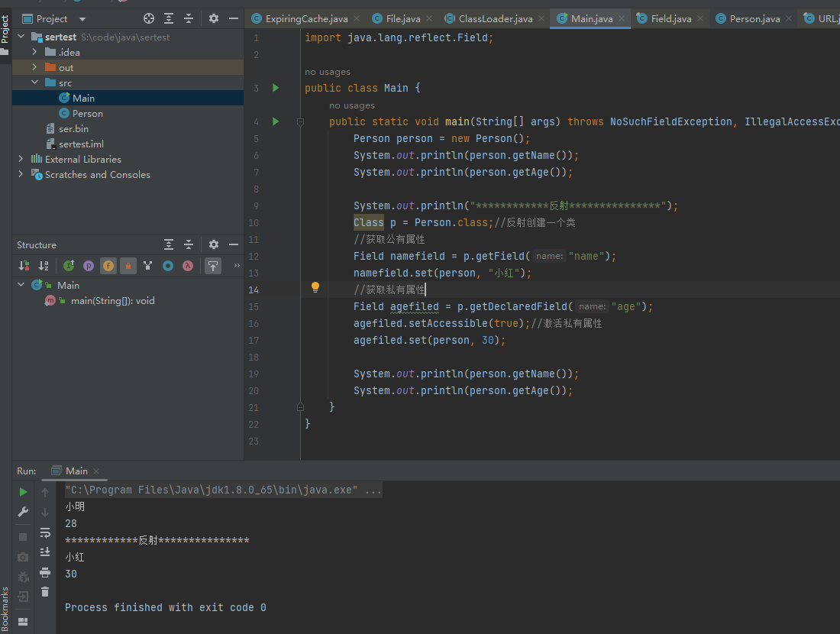This screenshot has width=840, height=634.
Task: Close the Main run tab
Action: 96,471
